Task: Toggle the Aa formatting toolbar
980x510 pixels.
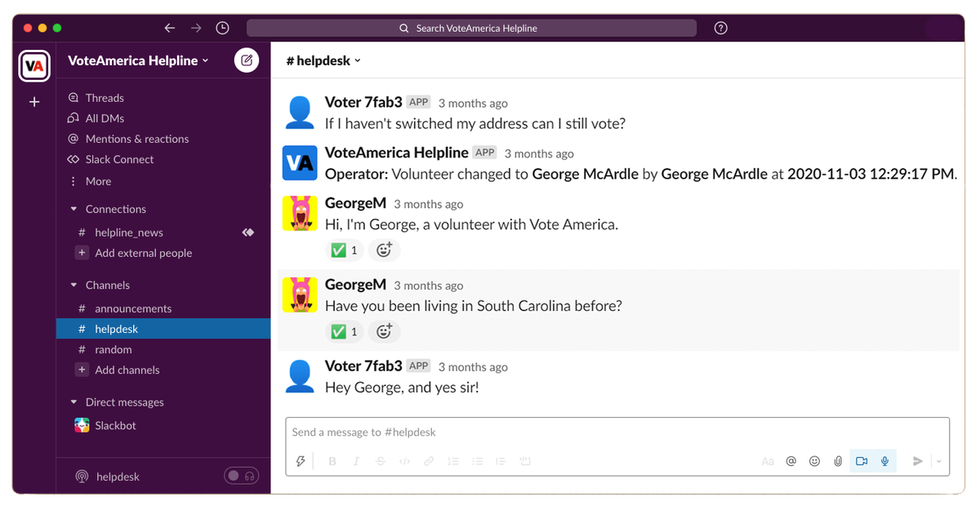Action: click(768, 460)
